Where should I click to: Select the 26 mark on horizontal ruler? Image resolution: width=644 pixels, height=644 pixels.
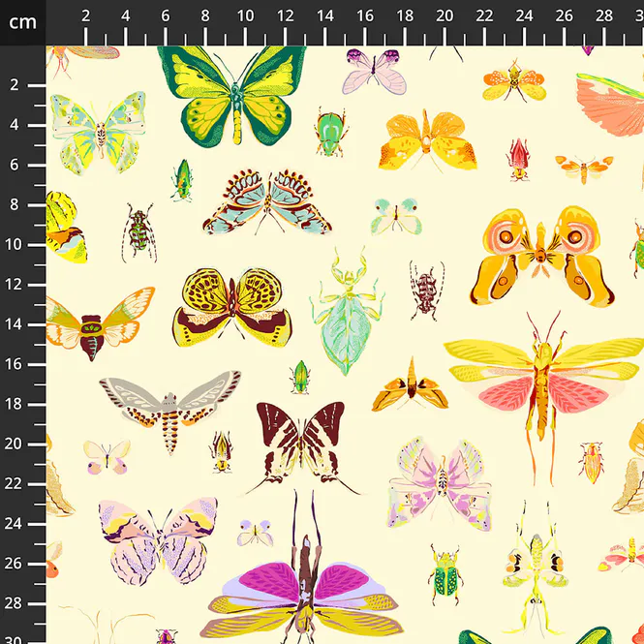click(x=564, y=16)
